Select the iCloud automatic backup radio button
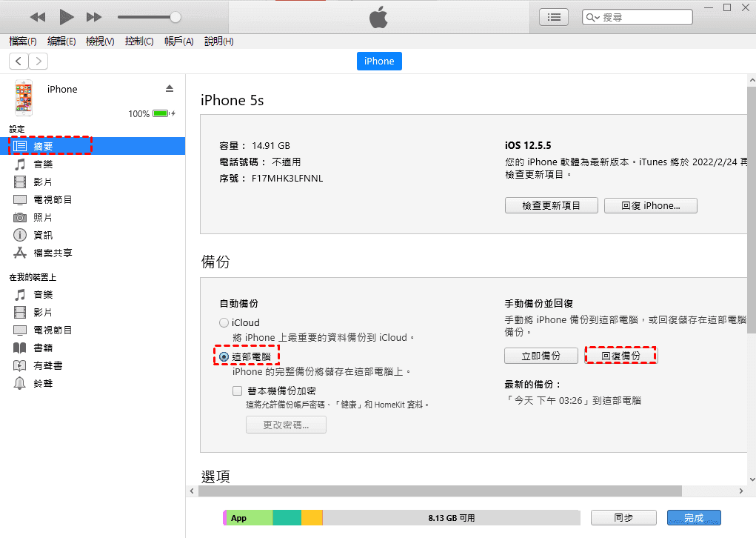Viewport: 756px width, 538px height. pyautogui.click(x=224, y=323)
